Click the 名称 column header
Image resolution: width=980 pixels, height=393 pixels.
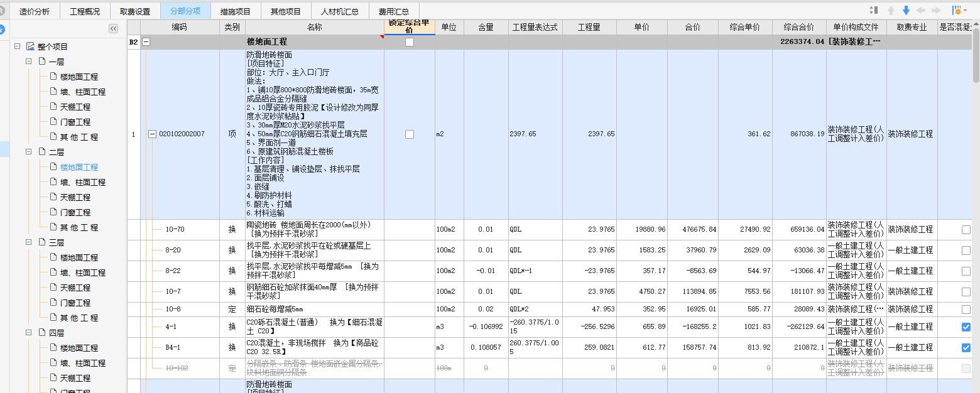click(x=315, y=27)
